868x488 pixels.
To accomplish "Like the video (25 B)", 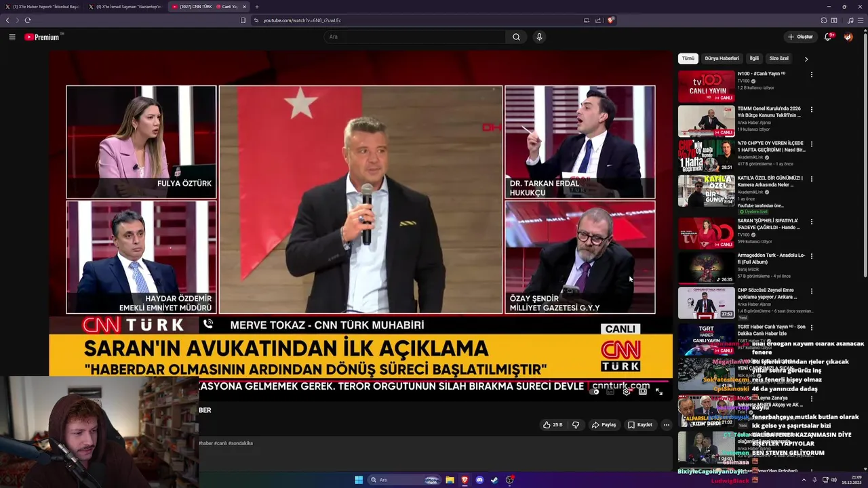I will [553, 425].
